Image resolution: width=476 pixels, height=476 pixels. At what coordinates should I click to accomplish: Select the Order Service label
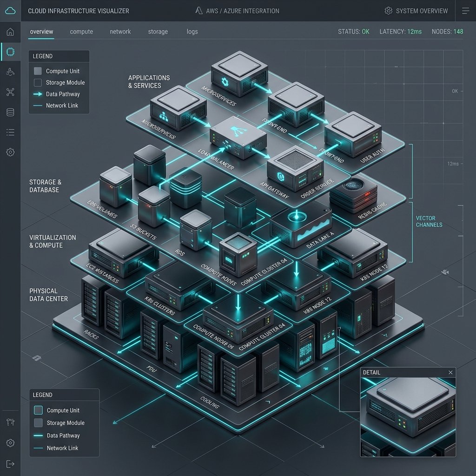(x=317, y=189)
